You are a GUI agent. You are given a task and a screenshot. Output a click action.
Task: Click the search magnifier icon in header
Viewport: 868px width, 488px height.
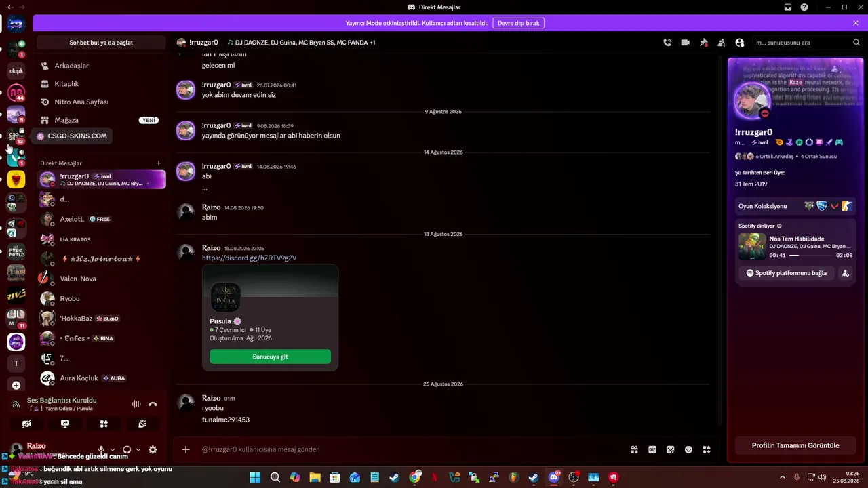[856, 43]
